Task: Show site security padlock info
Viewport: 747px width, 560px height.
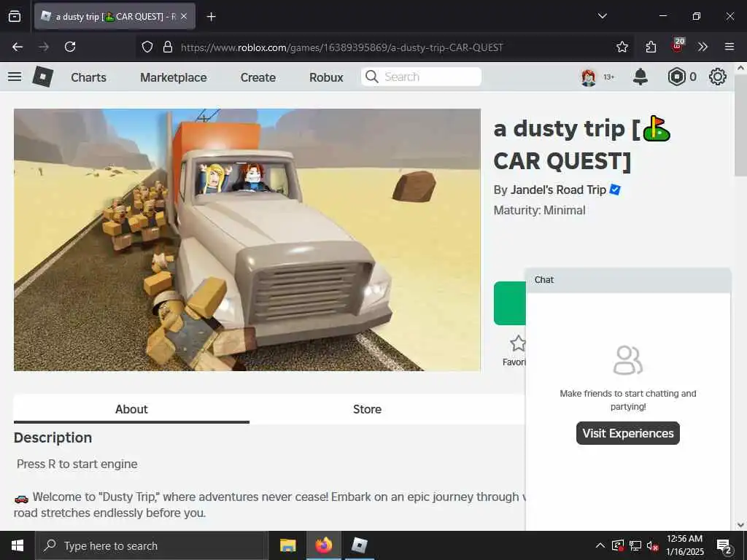Action: (167, 47)
